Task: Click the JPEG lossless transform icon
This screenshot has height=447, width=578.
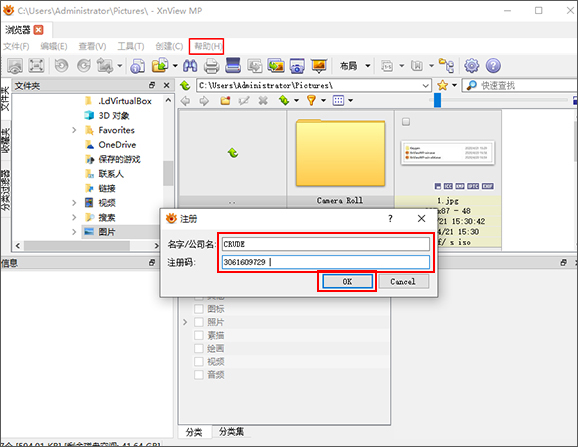Action: pos(105,66)
